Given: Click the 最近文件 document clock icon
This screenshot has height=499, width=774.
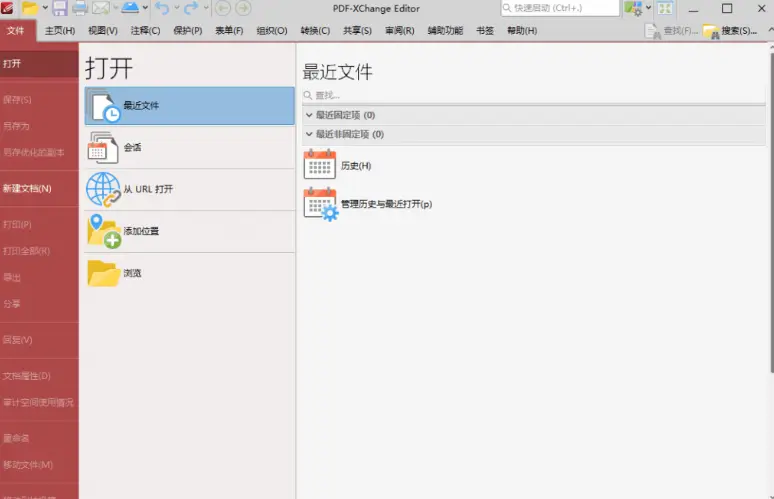Looking at the screenshot, I should coord(105,106).
